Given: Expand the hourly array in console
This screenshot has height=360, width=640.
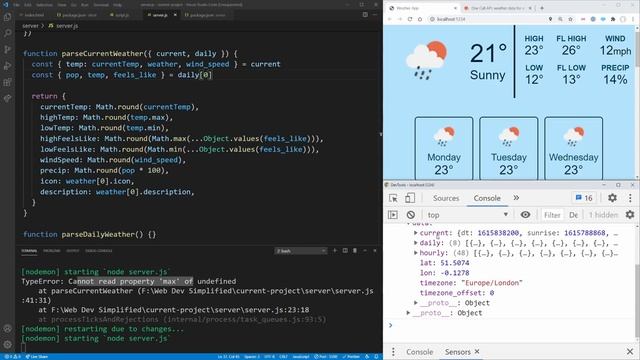Looking at the screenshot, I should tap(416, 253).
